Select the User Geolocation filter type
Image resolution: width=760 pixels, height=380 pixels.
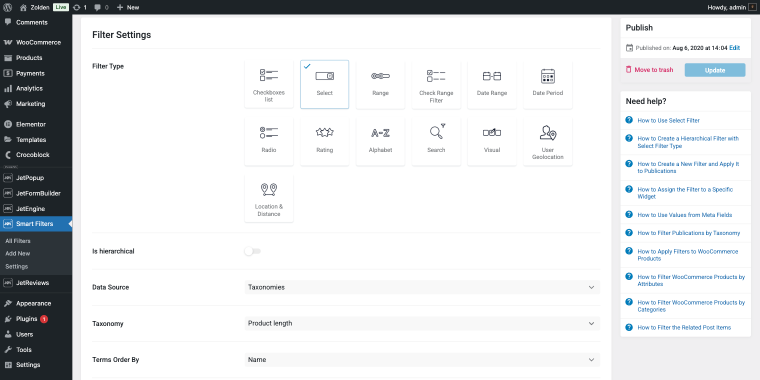pos(548,141)
